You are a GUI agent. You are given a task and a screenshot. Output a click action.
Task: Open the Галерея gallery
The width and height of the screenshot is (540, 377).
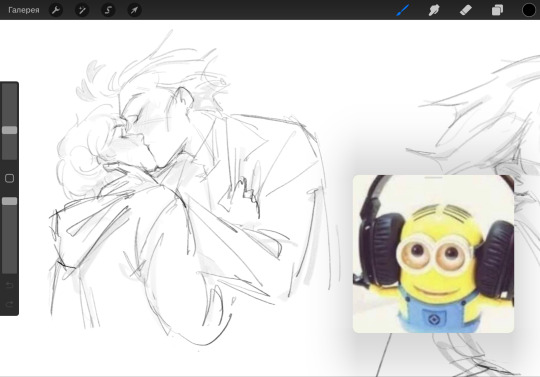click(x=24, y=10)
